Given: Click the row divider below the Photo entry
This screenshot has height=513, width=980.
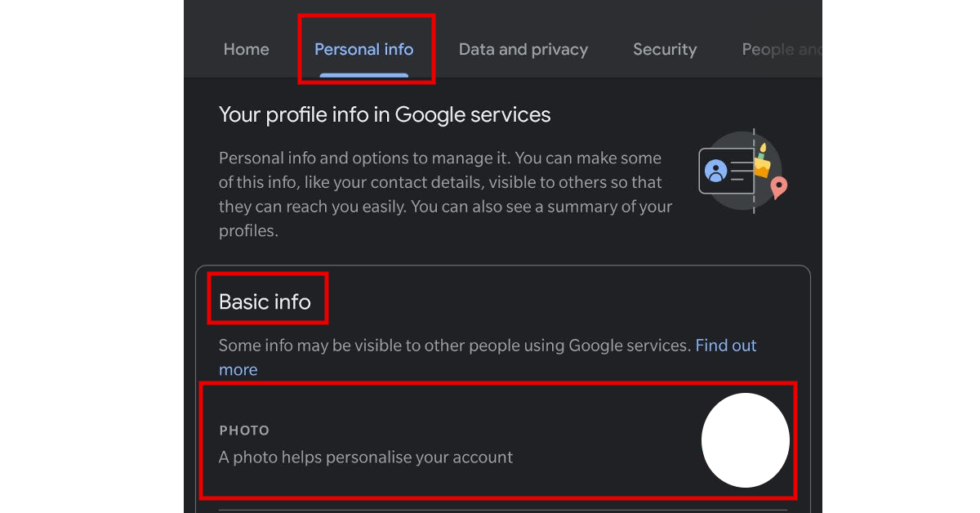Looking at the screenshot, I should pyautogui.click(x=502, y=508).
